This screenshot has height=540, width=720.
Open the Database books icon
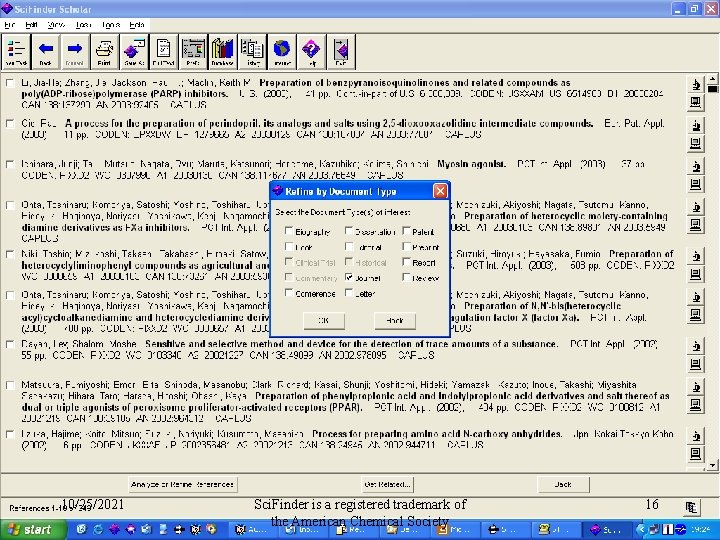pyautogui.click(x=223, y=51)
